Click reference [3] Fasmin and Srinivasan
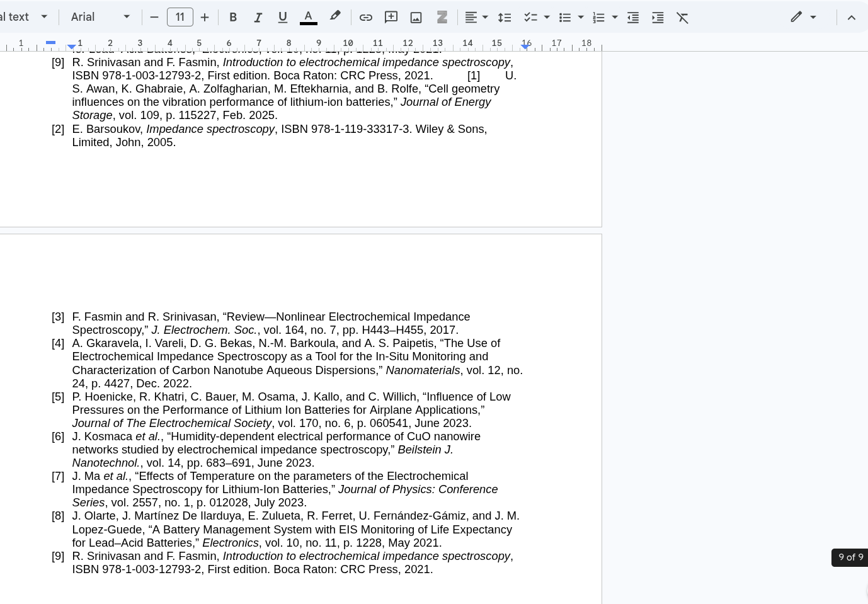 tap(271, 323)
